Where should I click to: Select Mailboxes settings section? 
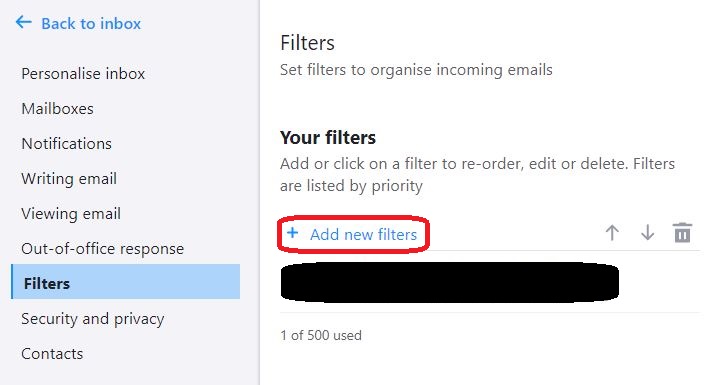pyautogui.click(x=57, y=109)
